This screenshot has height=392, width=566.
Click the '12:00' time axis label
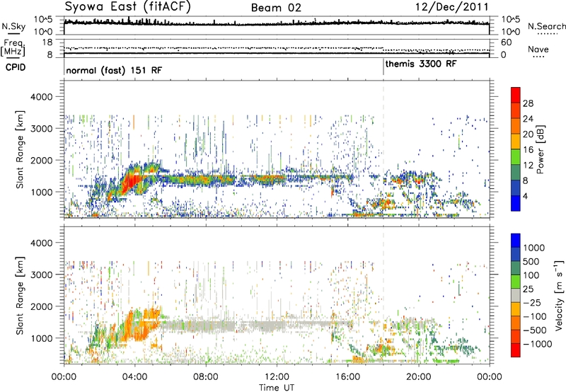point(277,377)
